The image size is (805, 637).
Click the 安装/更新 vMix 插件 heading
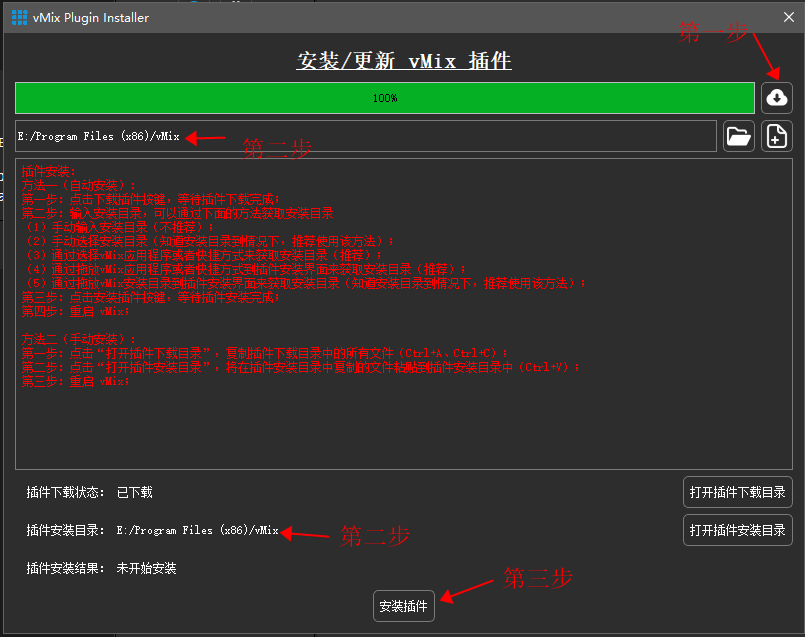[x=404, y=61]
